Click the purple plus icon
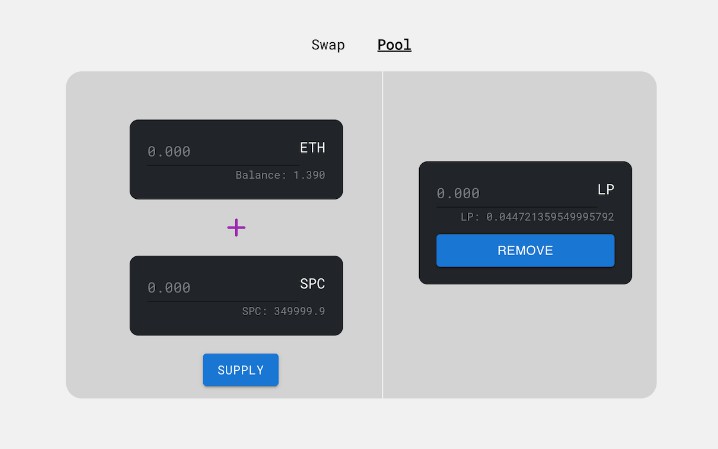718x449 pixels. pos(236,228)
